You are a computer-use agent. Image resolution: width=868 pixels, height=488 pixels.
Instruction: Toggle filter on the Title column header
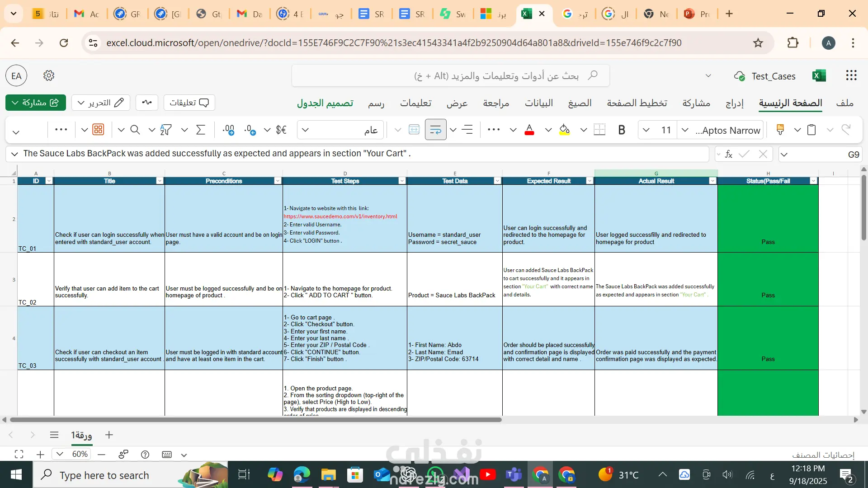160,181
